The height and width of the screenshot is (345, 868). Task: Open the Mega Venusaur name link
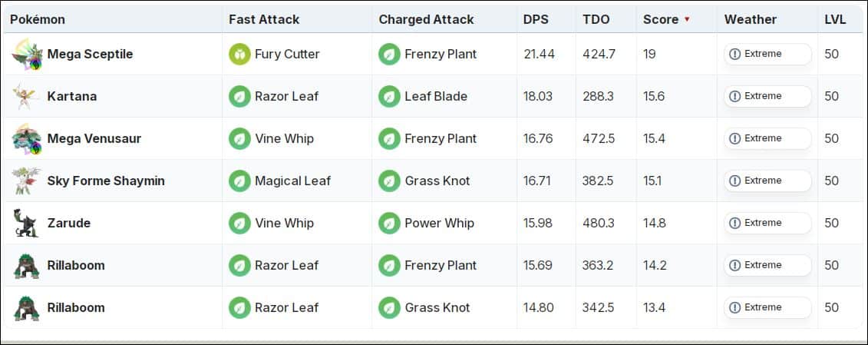click(x=94, y=138)
